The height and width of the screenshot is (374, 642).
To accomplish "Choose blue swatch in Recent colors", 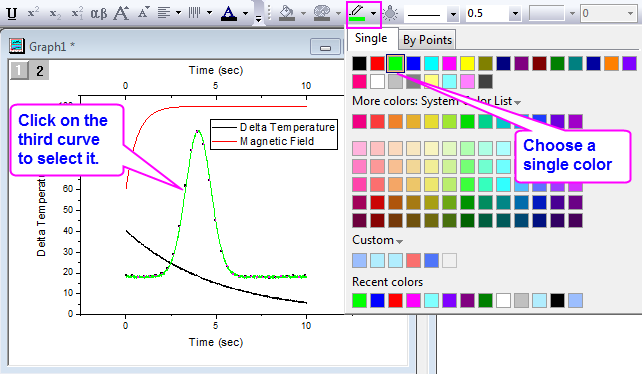I will pos(377,300).
